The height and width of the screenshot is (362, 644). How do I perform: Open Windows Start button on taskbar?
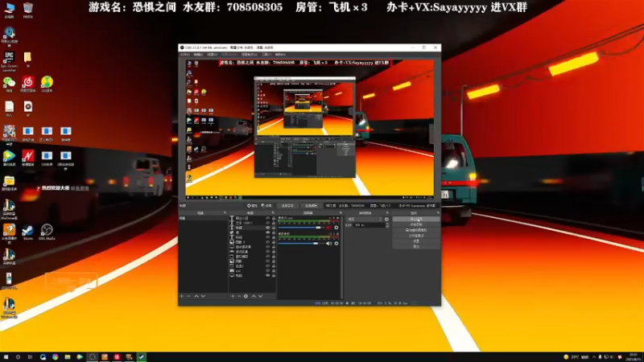[6, 357]
